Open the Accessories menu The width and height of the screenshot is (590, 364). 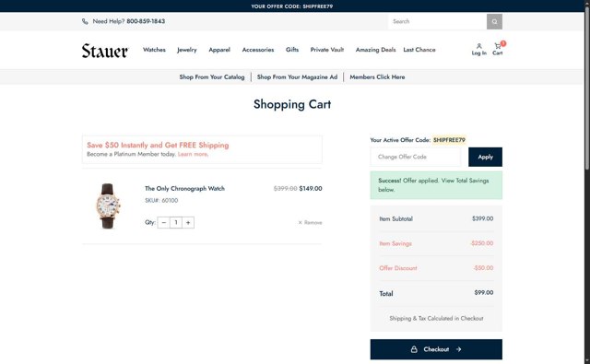tap(258, 50)
